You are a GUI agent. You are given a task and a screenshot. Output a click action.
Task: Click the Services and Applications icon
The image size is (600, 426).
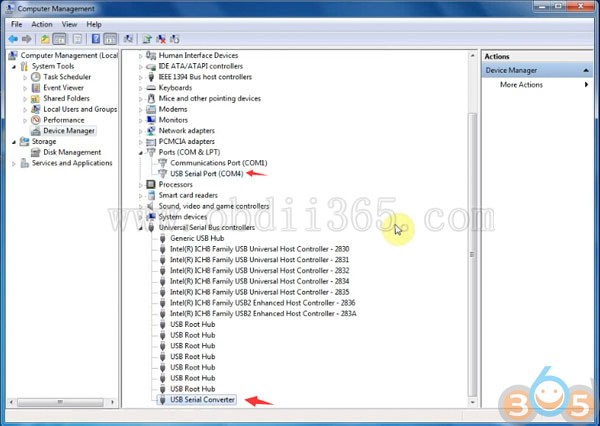24,163
